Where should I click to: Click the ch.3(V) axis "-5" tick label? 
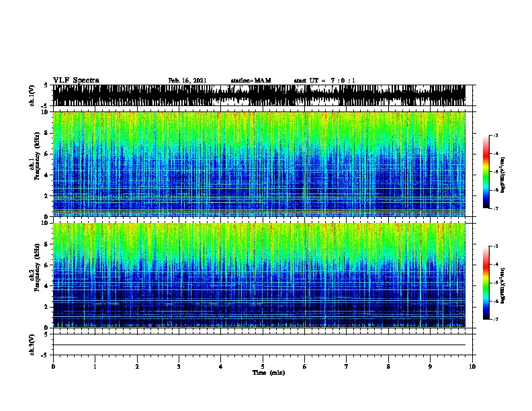[44, 355]
